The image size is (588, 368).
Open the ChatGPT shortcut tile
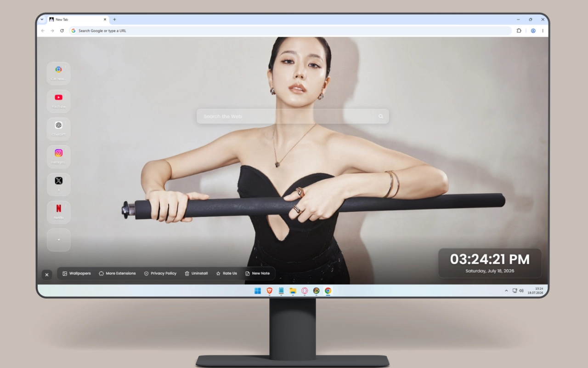tap(59, 129)
